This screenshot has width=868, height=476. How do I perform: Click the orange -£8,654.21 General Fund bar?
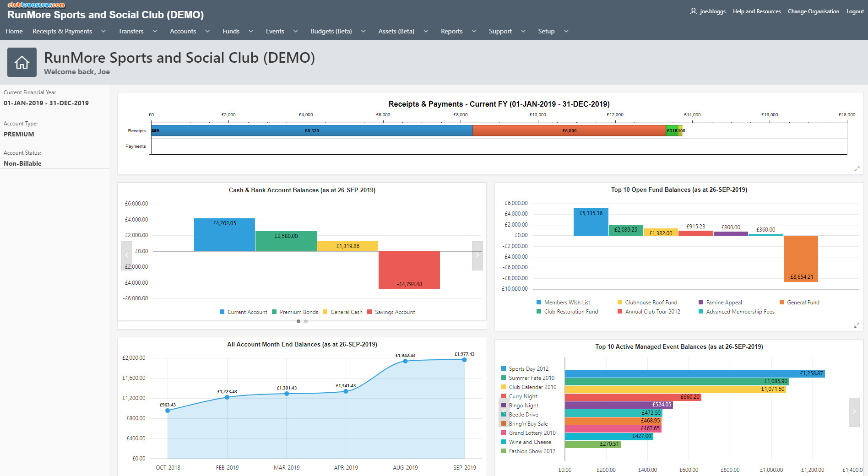[x=801, y=259]
